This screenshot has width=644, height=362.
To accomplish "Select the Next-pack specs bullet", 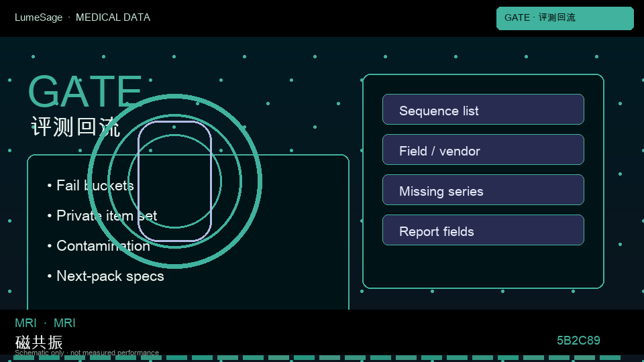I will click(105, 276).
